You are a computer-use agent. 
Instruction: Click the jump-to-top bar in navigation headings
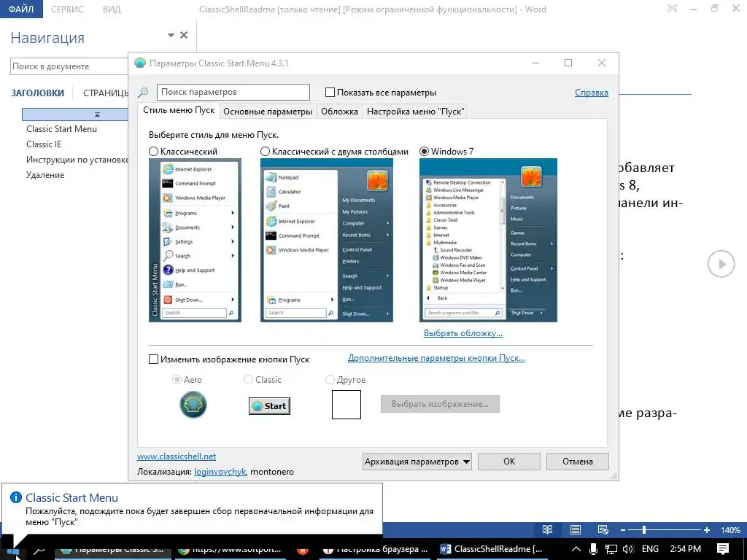(x=75, y=114)
